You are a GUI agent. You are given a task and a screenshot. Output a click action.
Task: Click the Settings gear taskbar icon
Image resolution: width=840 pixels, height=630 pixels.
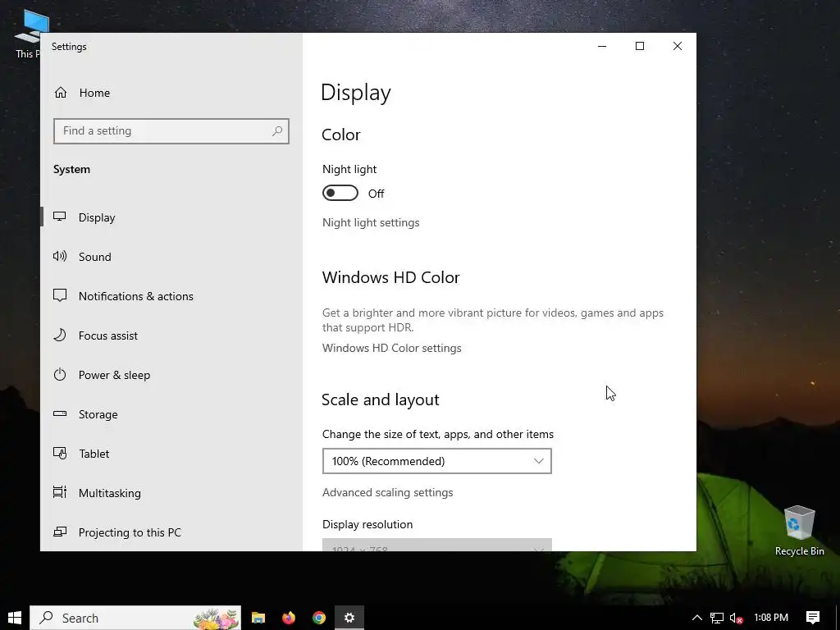click(x=349, y=618)
